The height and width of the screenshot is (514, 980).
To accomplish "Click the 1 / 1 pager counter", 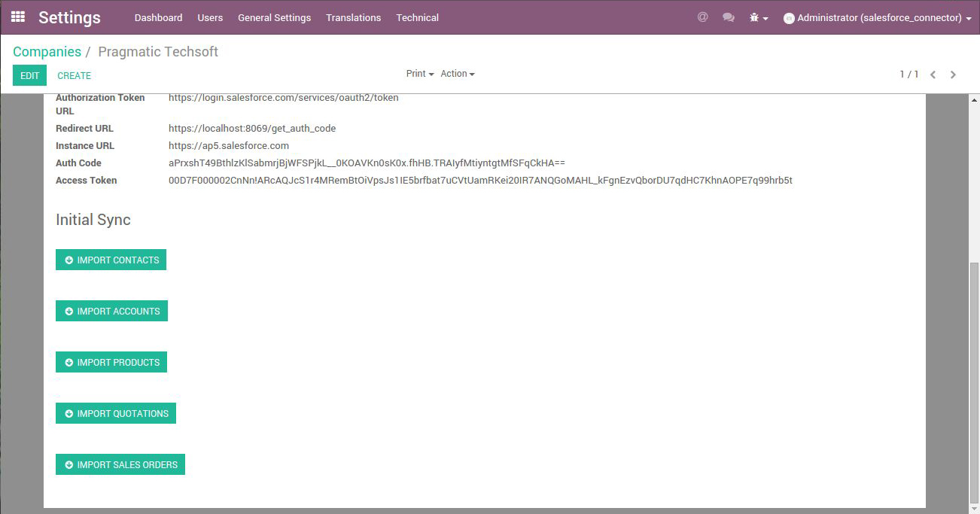I will [x=909, y=75].
